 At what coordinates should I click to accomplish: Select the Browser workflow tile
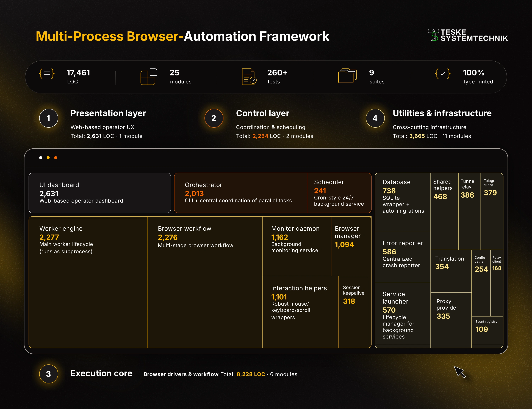point(205,282)
